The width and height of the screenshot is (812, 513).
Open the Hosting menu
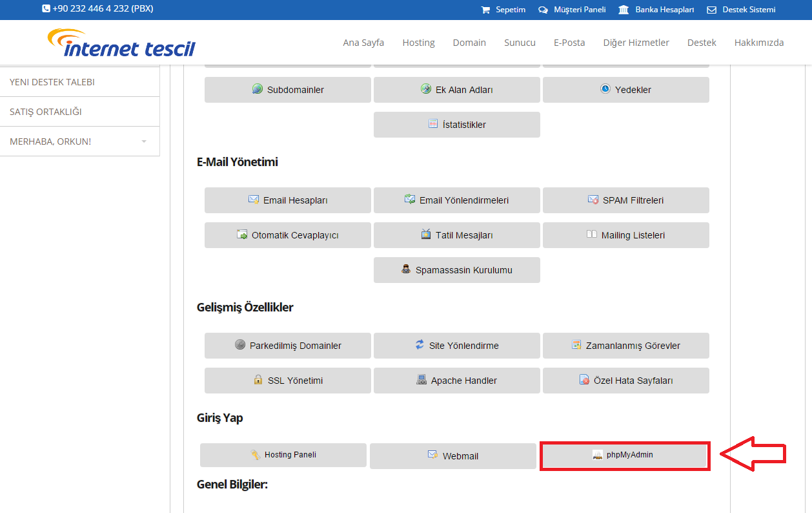[418, 43]
